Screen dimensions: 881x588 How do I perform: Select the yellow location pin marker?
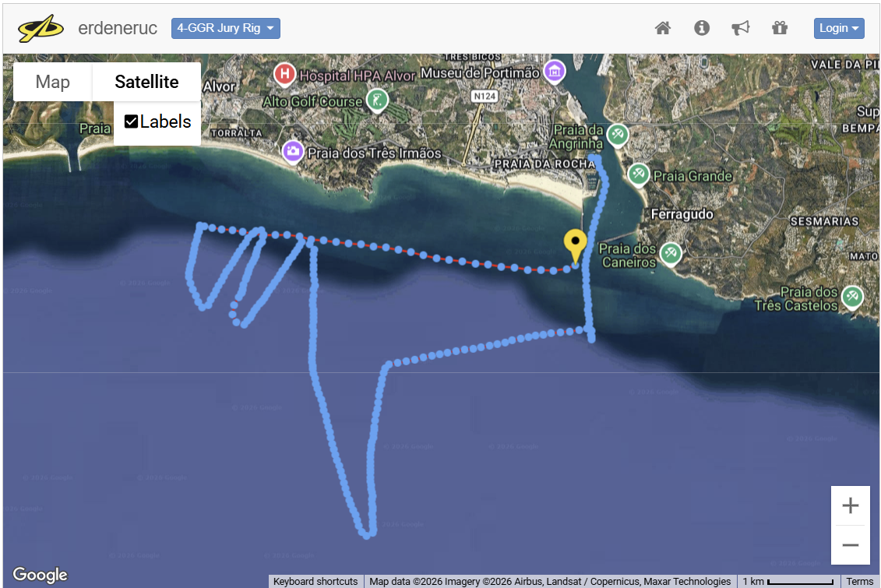click(x=576, y=246)
